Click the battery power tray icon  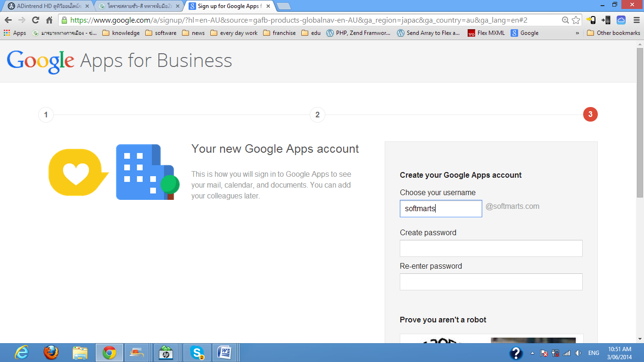click(555, 353)
